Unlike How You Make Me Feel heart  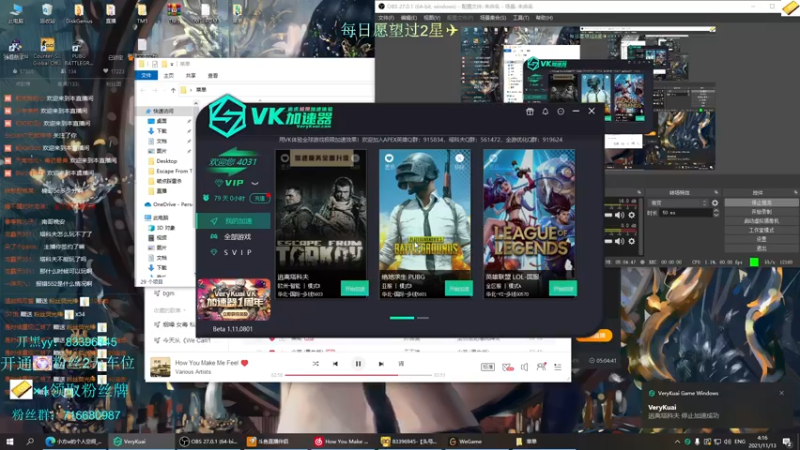click(x=244, y=363)
